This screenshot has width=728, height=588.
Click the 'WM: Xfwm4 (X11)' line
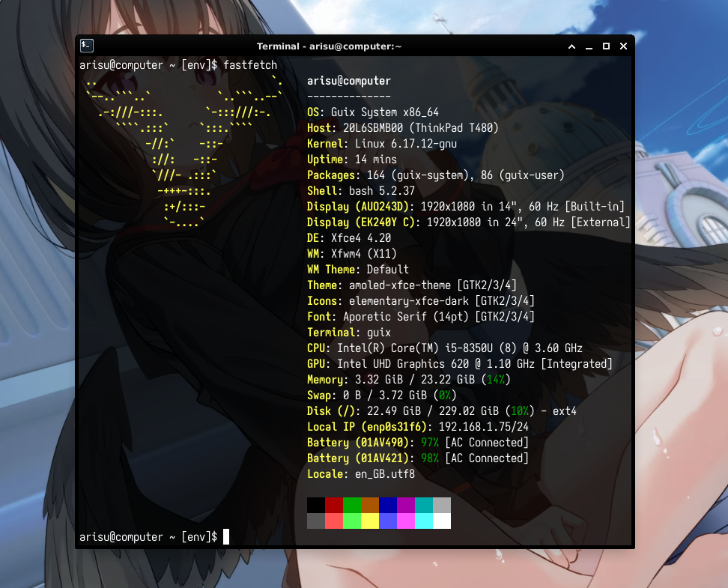(x=352, y=254)
